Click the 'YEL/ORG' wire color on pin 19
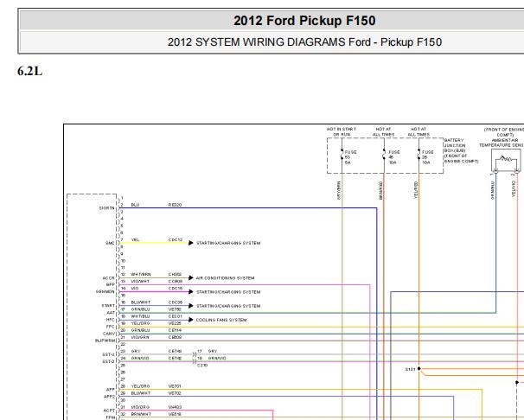The image size is (524, 420). coord(140,323)
